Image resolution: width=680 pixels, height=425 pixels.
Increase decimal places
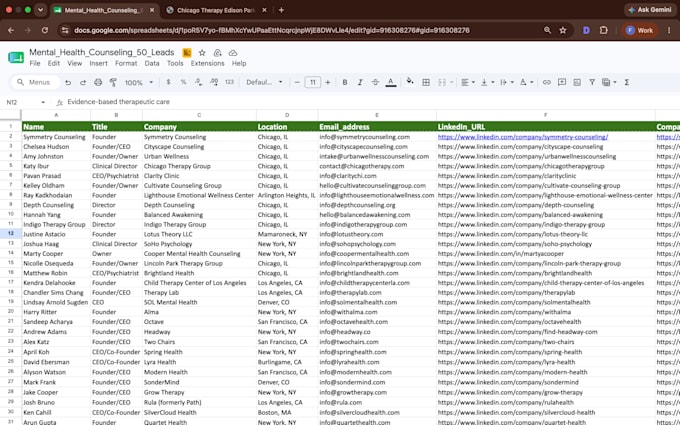214,82
